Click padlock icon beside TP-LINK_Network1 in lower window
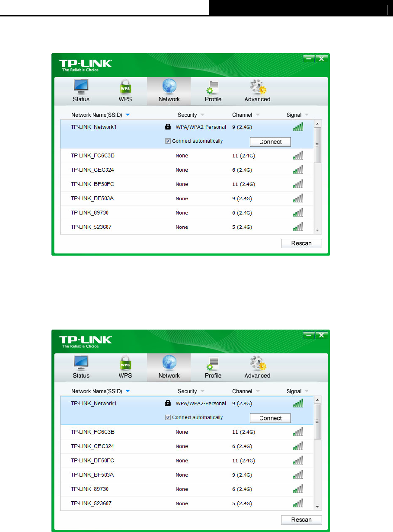 [x=168, y=403]
